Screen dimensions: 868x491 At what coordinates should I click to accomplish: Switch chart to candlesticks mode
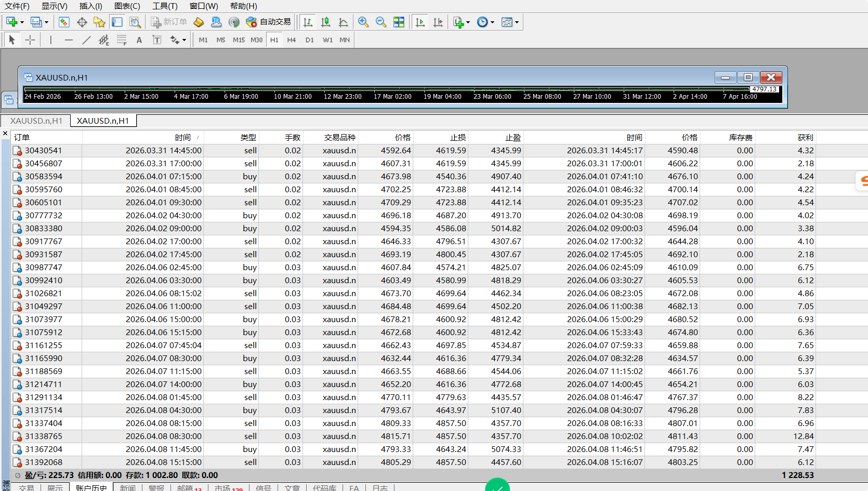coord(325,22)
